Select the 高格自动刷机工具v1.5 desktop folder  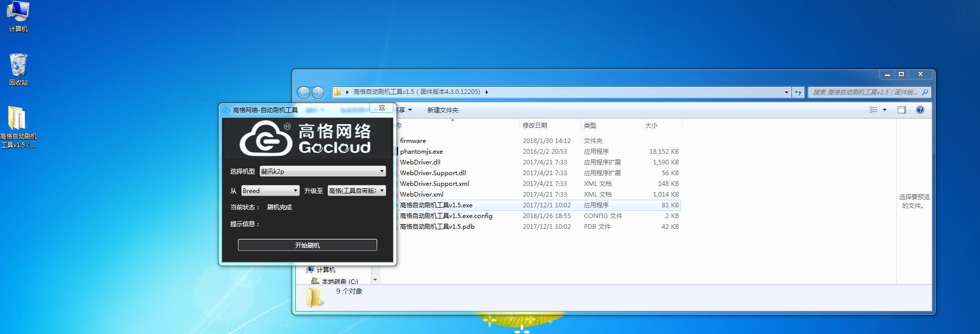point(18,127)
